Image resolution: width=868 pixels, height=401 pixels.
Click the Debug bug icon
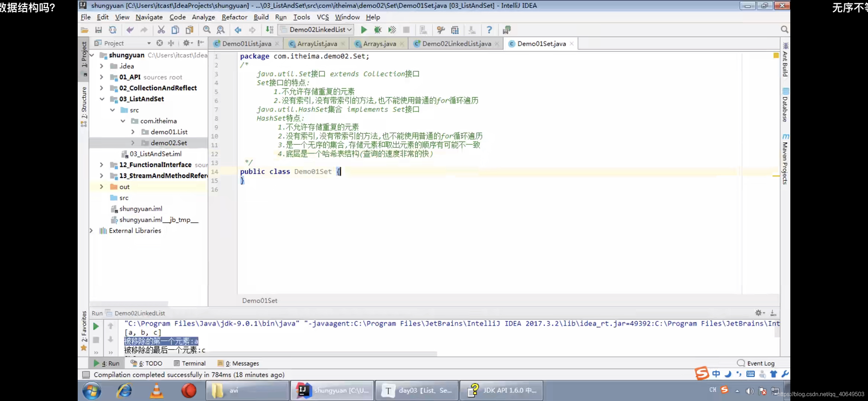378,30
